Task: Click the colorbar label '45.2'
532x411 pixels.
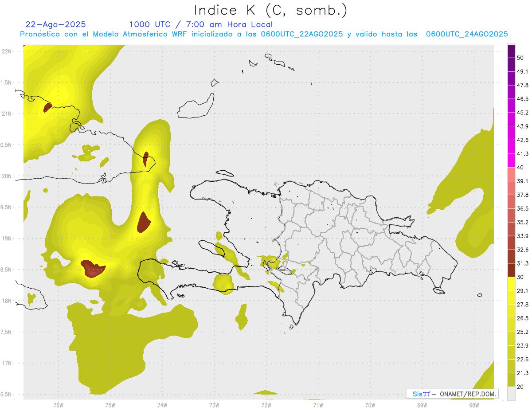Action: (523, 113)
